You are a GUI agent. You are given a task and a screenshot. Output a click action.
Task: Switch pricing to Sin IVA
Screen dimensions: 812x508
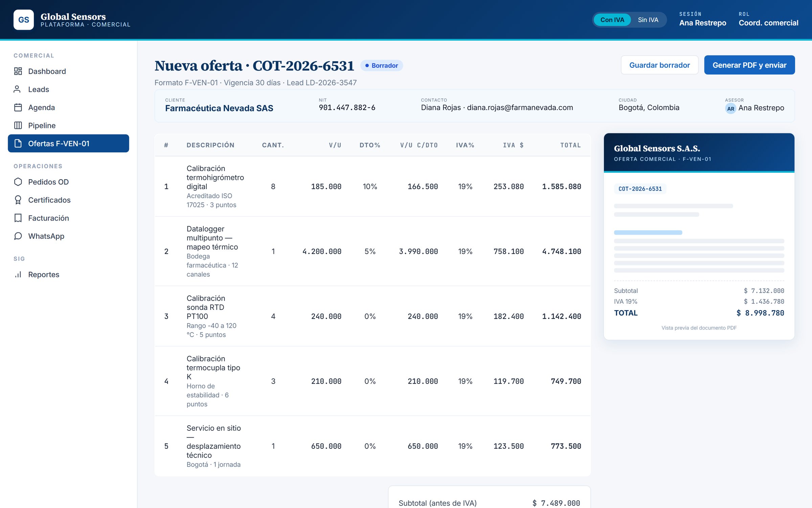648,20
